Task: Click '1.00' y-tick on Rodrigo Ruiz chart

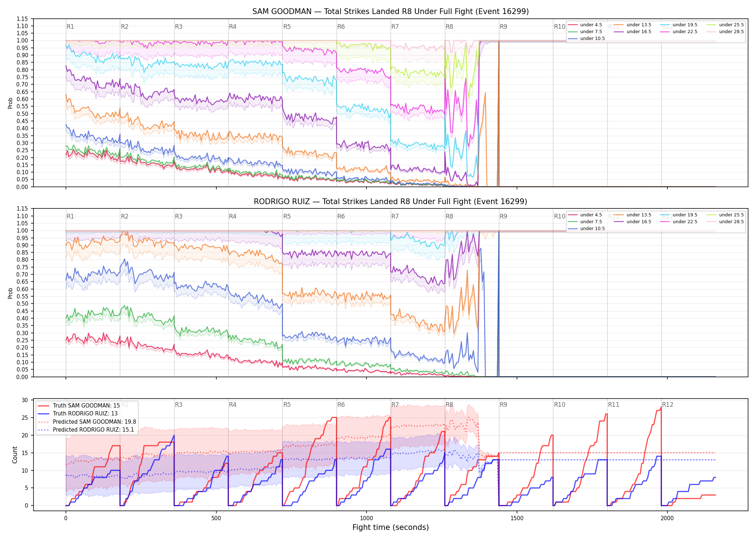Action: click(x=22, y=231)
